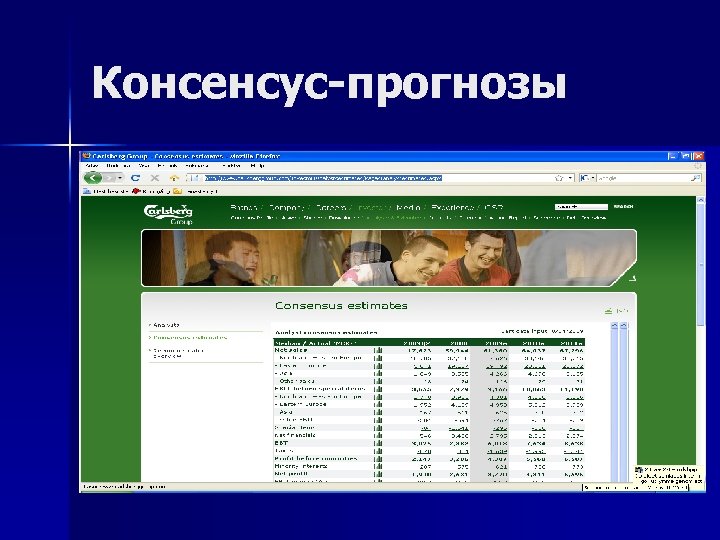Open the Help menu in Firefox
Viewport: 720px width, 540px height.
[x=258, y=166]
